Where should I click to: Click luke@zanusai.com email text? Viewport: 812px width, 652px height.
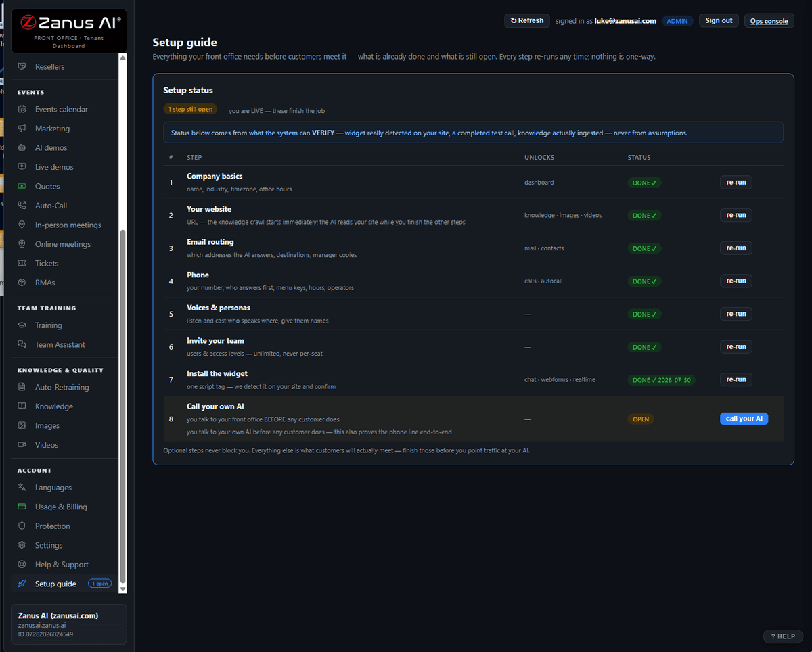[625, 21]
